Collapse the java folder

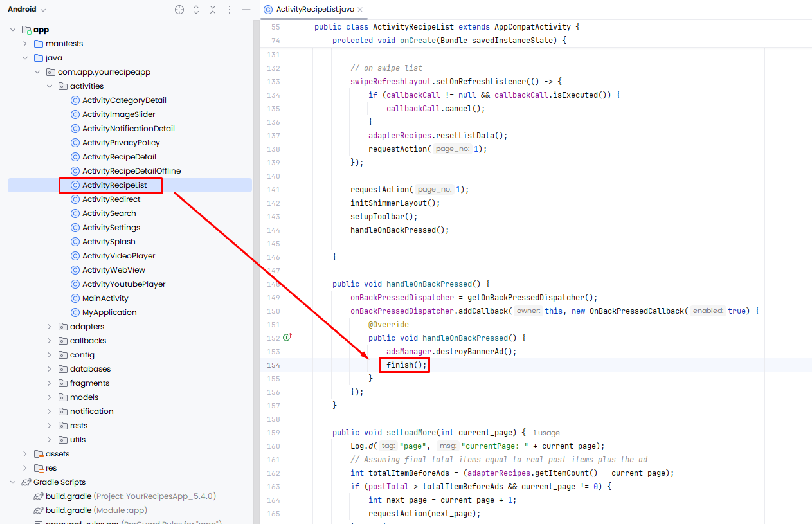(x=24, y=58)
